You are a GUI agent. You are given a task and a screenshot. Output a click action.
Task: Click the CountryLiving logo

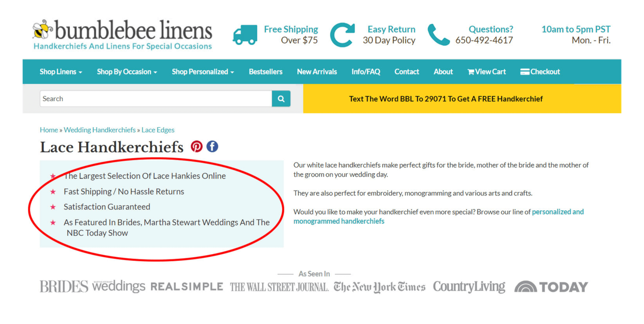coord(469,287)
